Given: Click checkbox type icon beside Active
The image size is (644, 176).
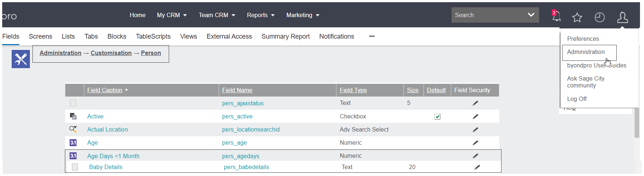Looking at the screenshot, I should (73, 116).
